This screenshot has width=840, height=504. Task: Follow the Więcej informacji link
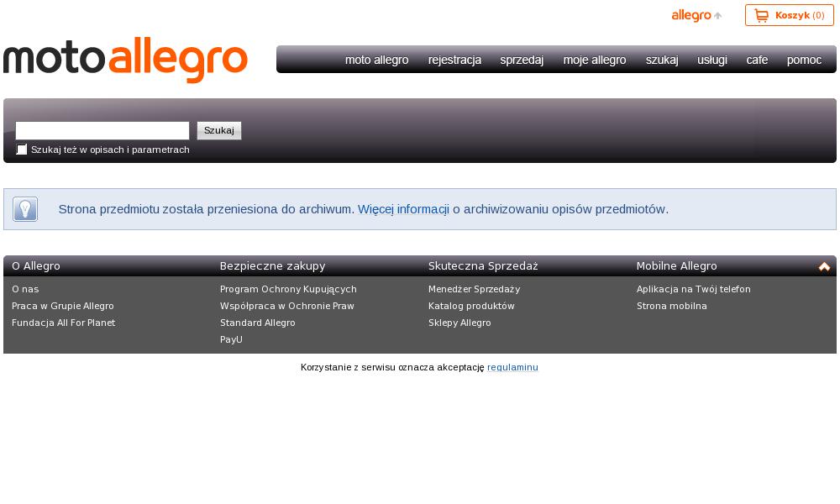click(x=403, y=209)
